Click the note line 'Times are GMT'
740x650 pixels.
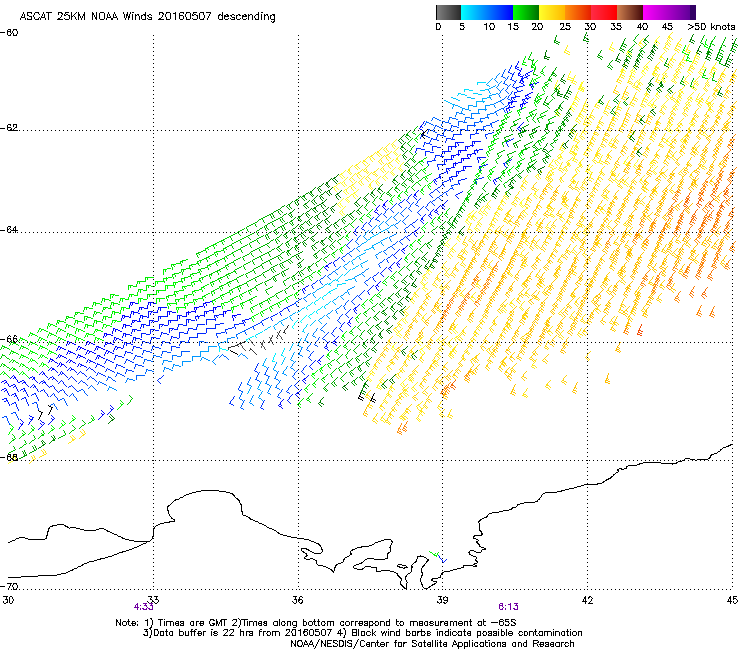coord(194,623)
